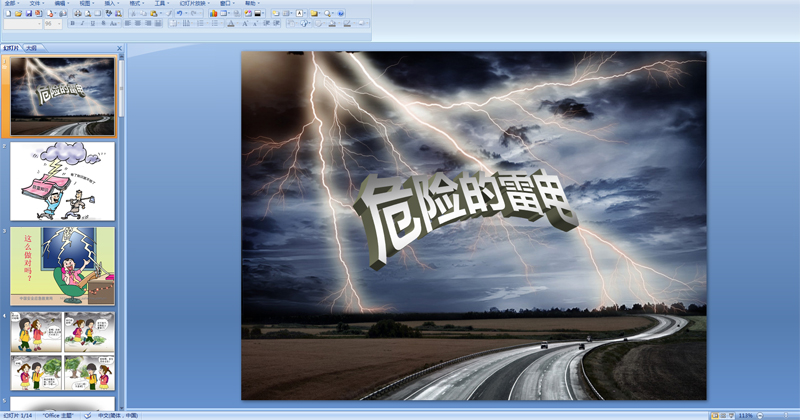800x420 pixels.
Task: Toggle Underline formatting
Action: click(x=92, y=23)
